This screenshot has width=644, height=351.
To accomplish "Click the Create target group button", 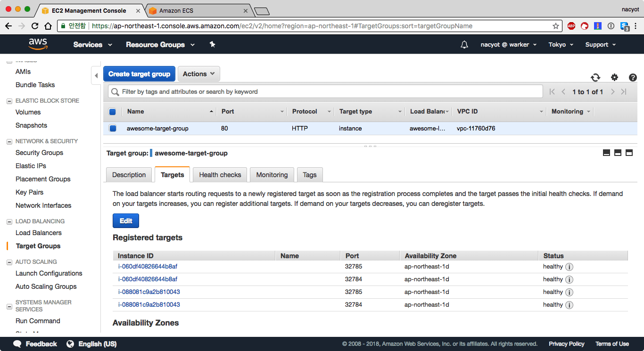I will tap(139, 74).
